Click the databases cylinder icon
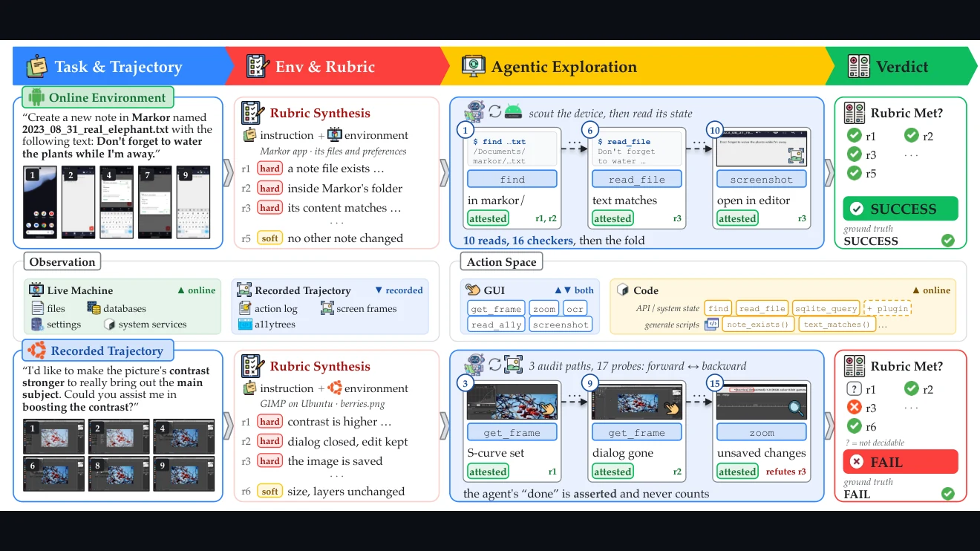Image resolution: width=980 pixels, height=551 pixels. [x=94, y=308]
